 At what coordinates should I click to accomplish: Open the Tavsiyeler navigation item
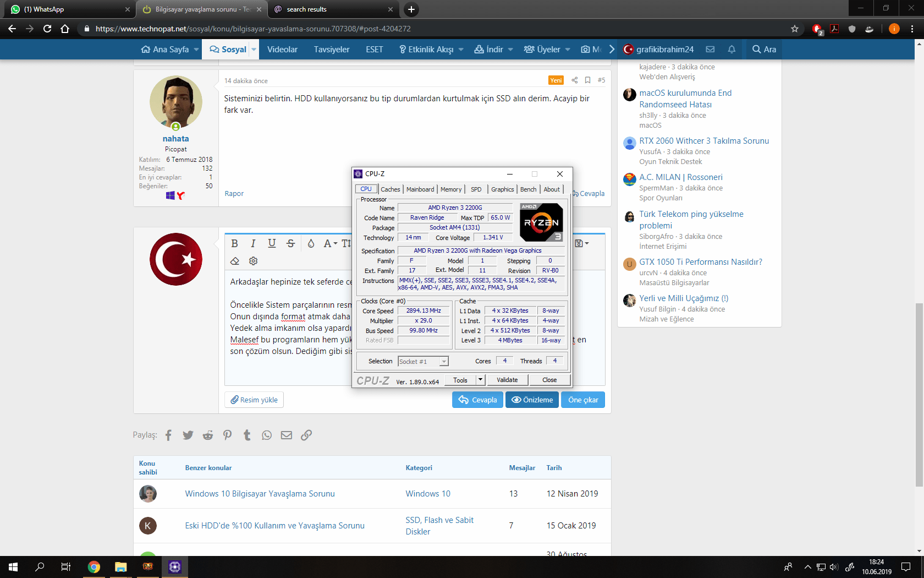(x=332, y=50)
